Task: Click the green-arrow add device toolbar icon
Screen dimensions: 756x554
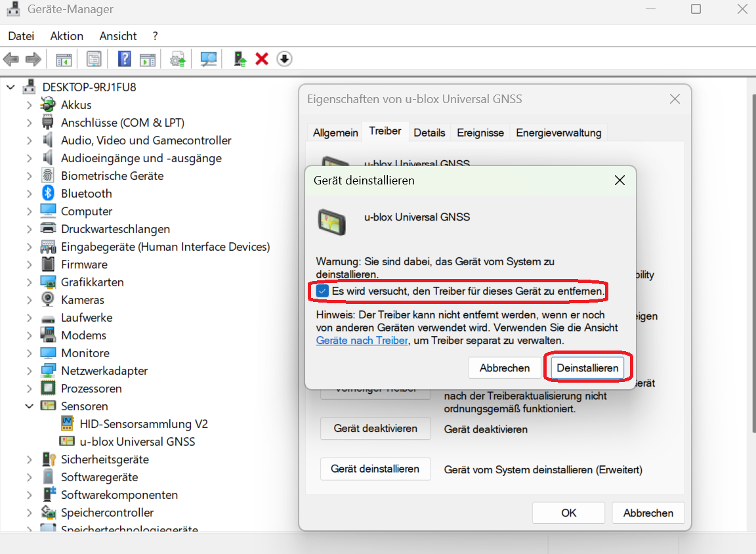Action: pyautogui.click(x=240, y=59)
